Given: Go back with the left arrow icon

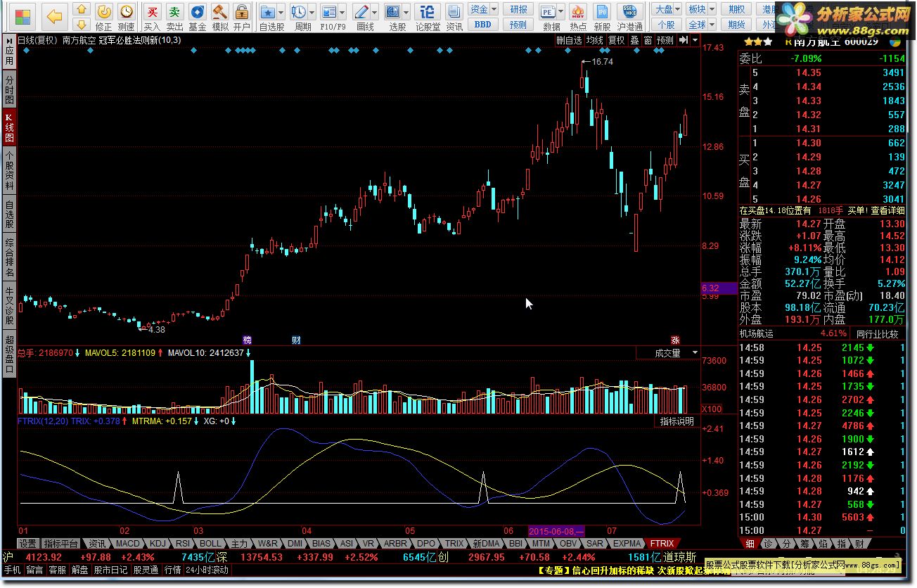Looking at the screenshot, I should [x=55, y=16].
